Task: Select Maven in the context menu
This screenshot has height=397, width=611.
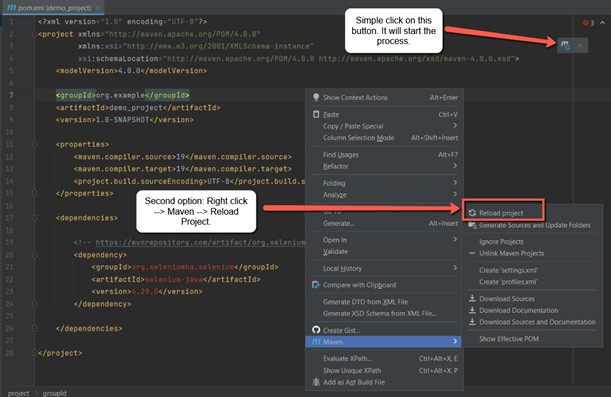Action: [384, 342]
